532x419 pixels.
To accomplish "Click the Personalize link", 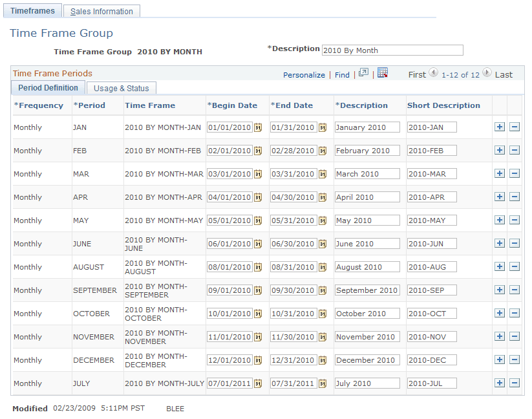I will coord(304,74).
